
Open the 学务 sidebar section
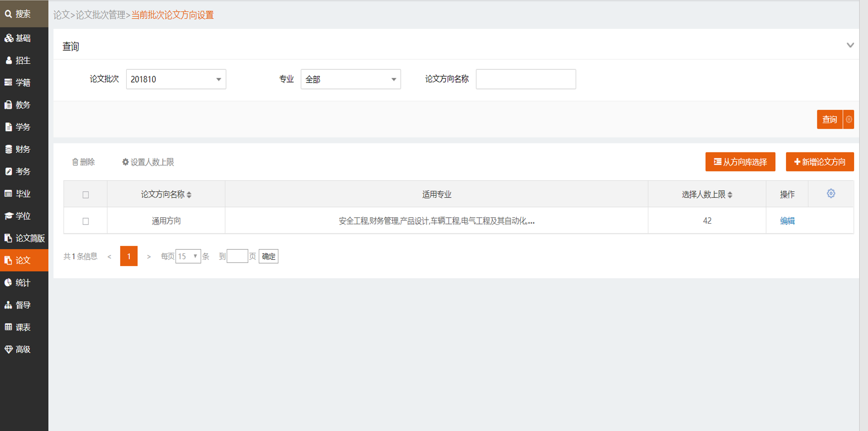coord(24,127)
